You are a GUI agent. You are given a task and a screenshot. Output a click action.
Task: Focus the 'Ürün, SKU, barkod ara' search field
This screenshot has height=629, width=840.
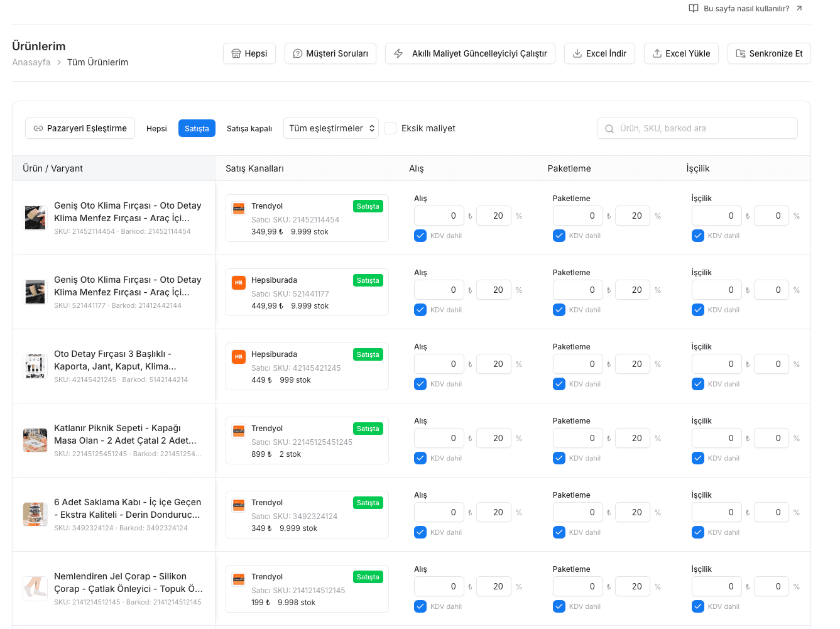tap(697, 128)
